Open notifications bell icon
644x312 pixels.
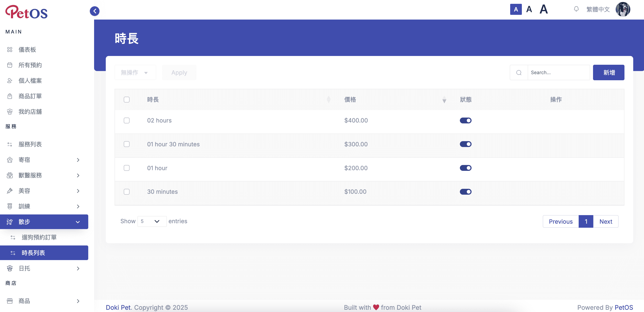[x=576, y=9]
